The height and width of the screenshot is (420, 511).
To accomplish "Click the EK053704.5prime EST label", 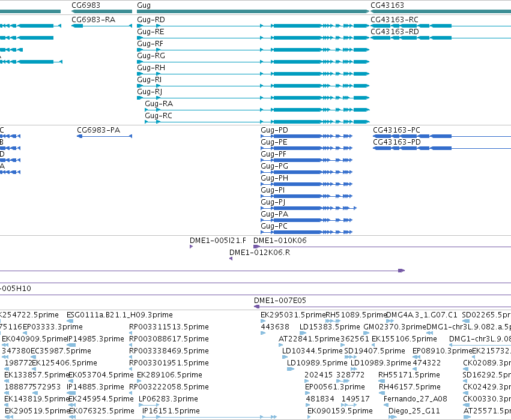I will click(x=101, y=375).
